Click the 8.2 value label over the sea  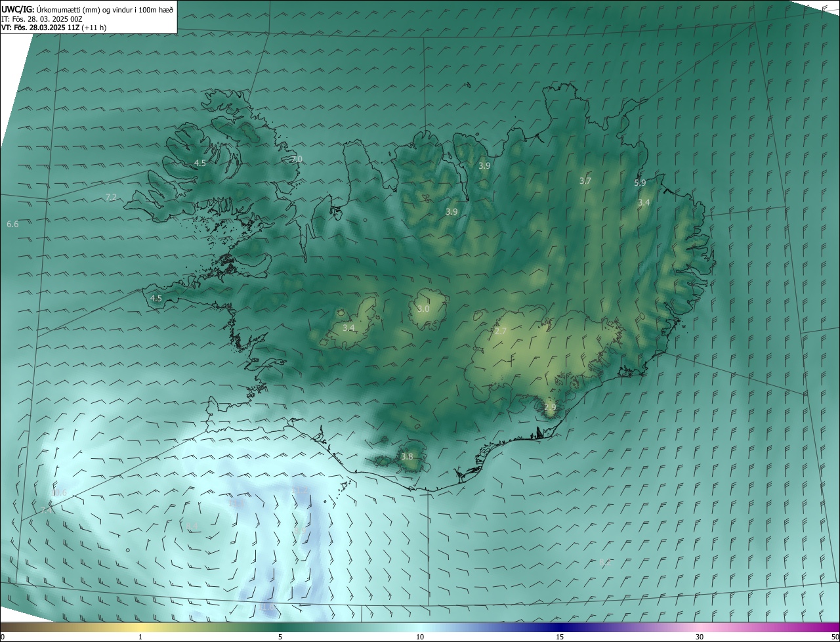pos(605,563)
